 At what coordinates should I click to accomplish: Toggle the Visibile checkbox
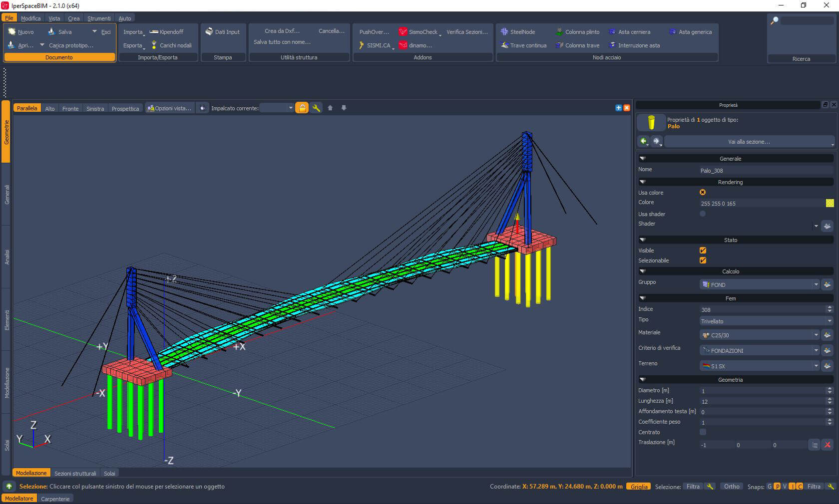[x=703, y=251]
